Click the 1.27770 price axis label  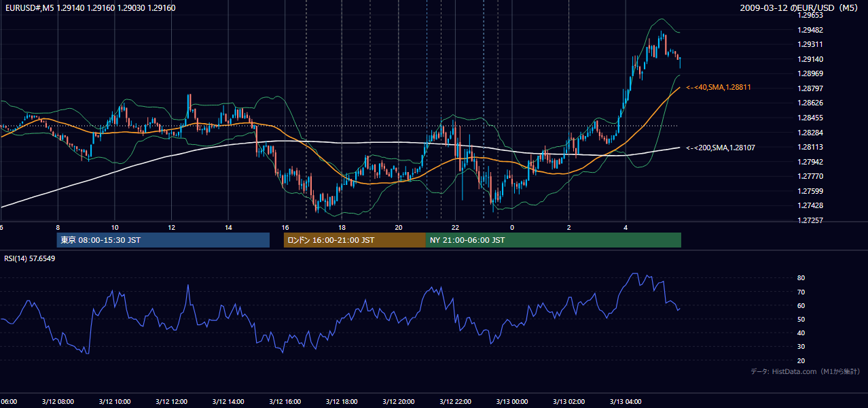(x=811, y=176)
